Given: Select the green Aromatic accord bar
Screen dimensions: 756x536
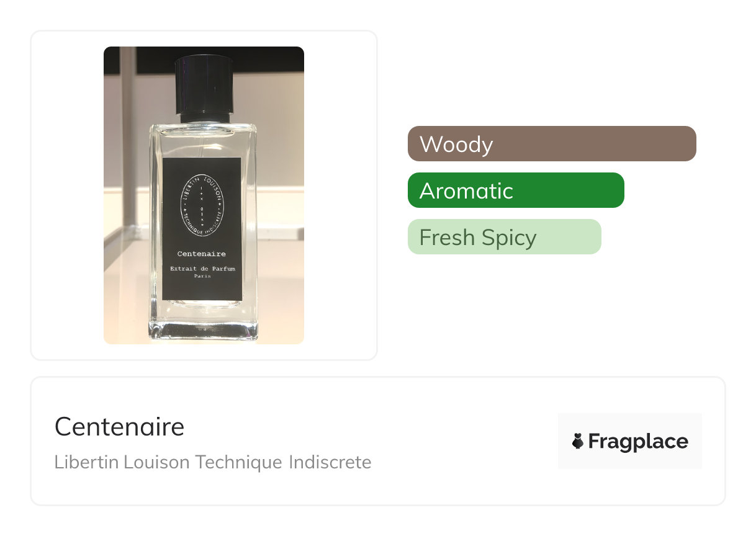Looking at the screenshot, I should point(516,190).
